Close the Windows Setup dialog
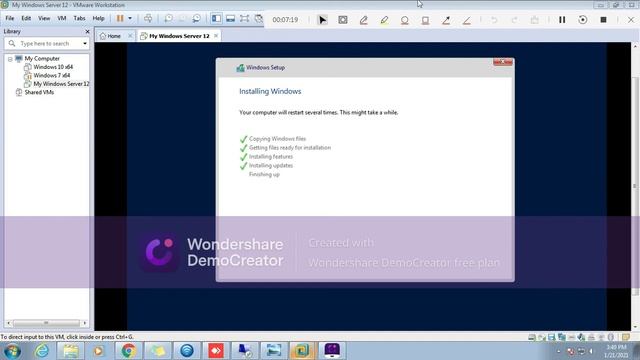 pyautogui.click(x=502, y=62)
